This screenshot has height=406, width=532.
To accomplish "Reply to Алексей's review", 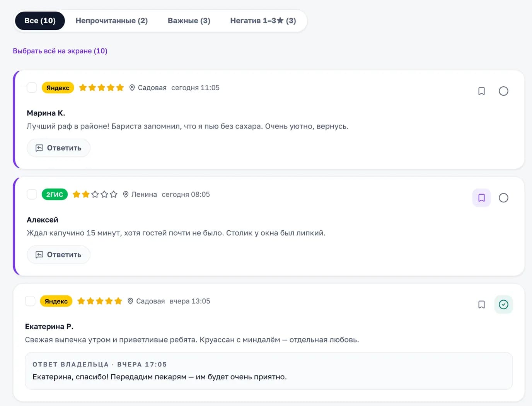I will tap(58, 255).
